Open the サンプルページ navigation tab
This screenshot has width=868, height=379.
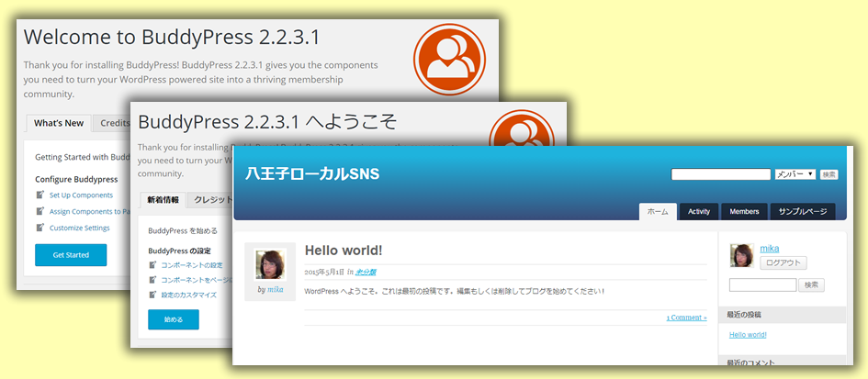(x=803, y=211)
